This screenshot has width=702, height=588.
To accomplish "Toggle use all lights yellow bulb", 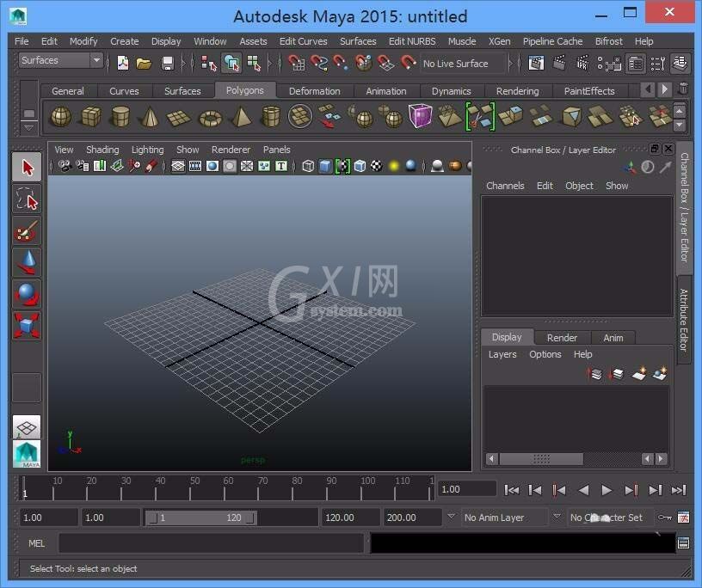I will point(394,166).
